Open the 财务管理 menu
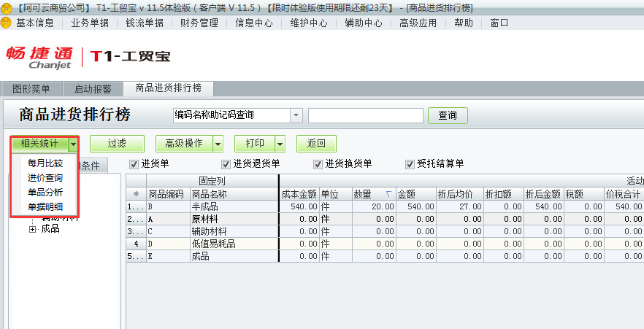This screenshot has width=644, height=329. 199,23
